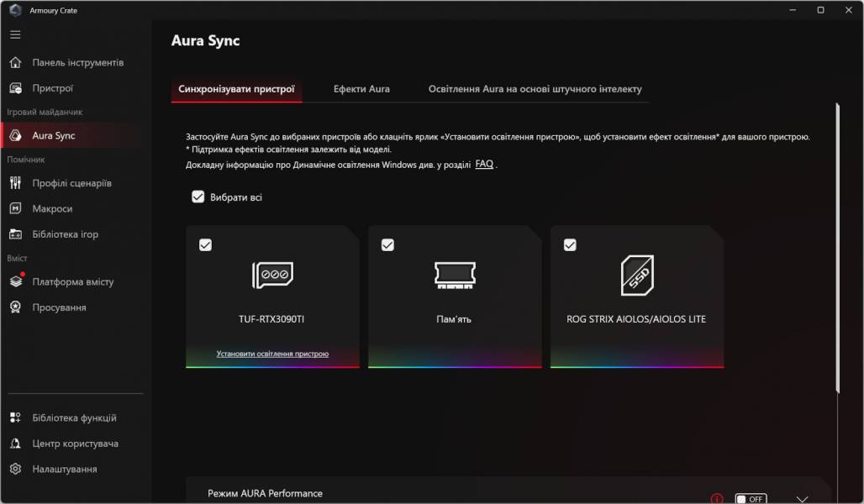Click the Бібліотека ігор game library icon
The image size is (864, 504).
click(x=15, y=234)
